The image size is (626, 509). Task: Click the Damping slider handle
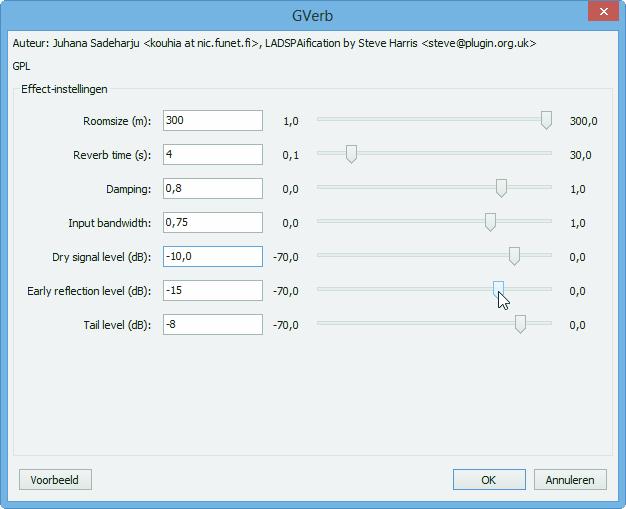click(501, 188)
